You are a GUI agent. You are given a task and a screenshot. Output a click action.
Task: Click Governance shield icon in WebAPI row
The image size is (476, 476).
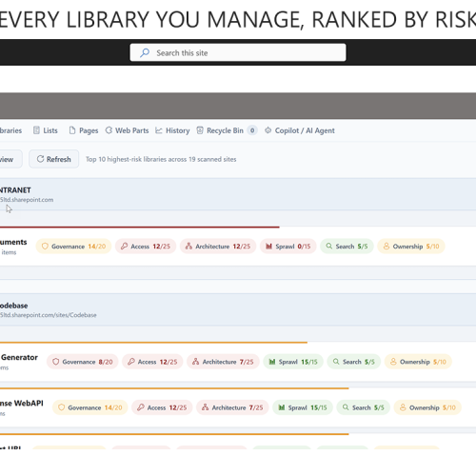point(62,407)
